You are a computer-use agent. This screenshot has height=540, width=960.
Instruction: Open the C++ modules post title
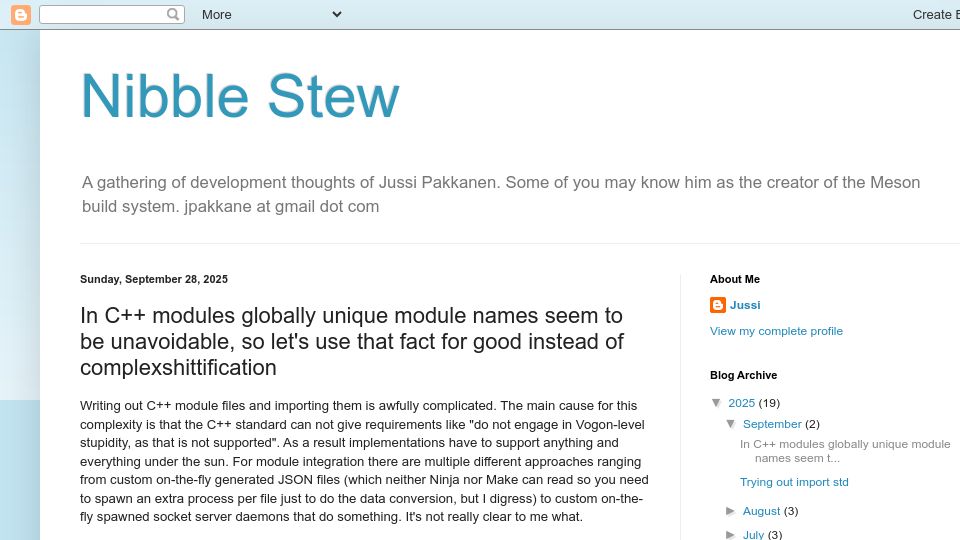click(x=352, y=342)
